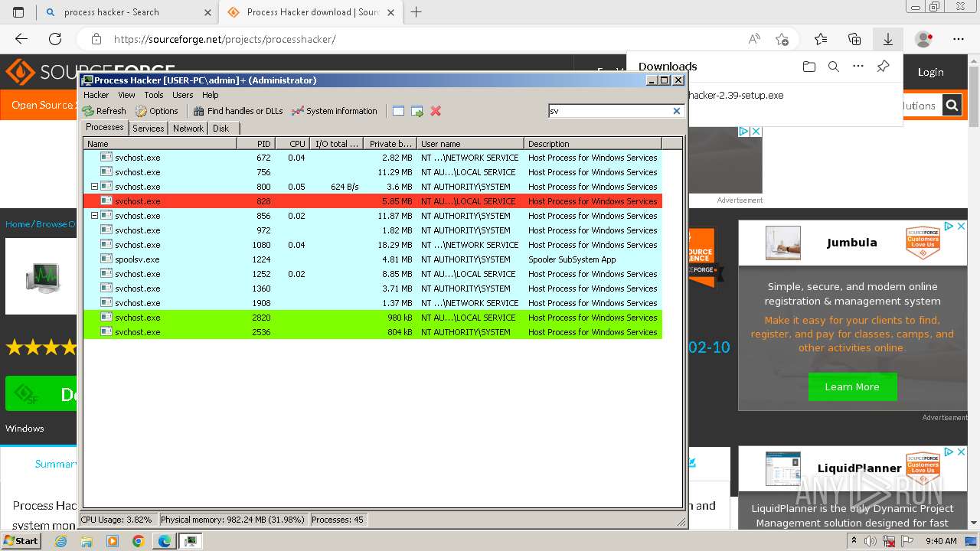
Task: Click SourceForge search magnifier button
Action: 952,106
